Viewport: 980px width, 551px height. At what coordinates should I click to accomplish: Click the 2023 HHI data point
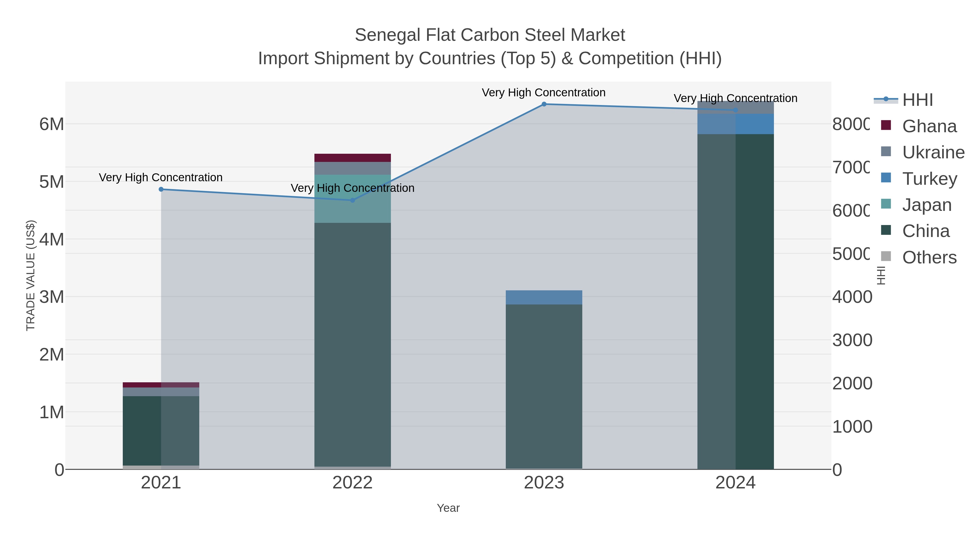pos(544,104)
